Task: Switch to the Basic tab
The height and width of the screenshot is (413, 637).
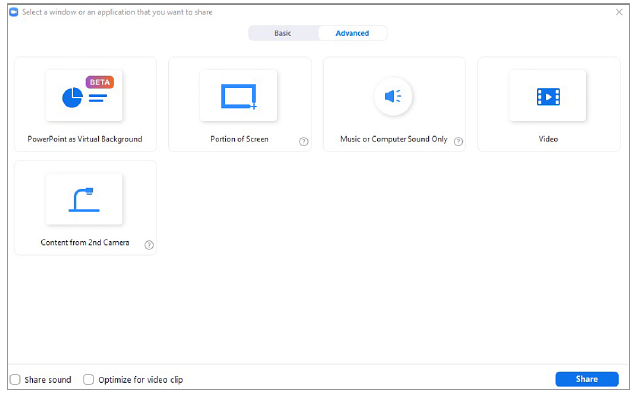Action: pyautogui.click(x=283, y=33)
